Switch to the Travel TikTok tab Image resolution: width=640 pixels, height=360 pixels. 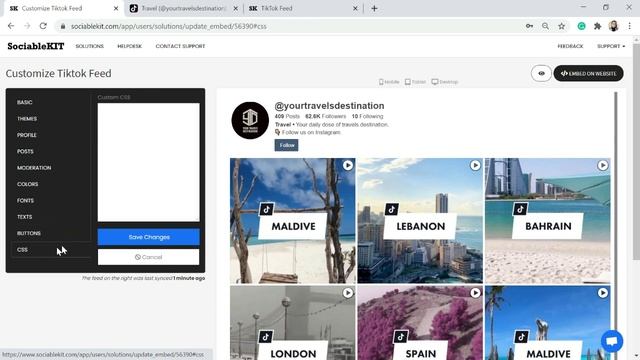[184, 8]
